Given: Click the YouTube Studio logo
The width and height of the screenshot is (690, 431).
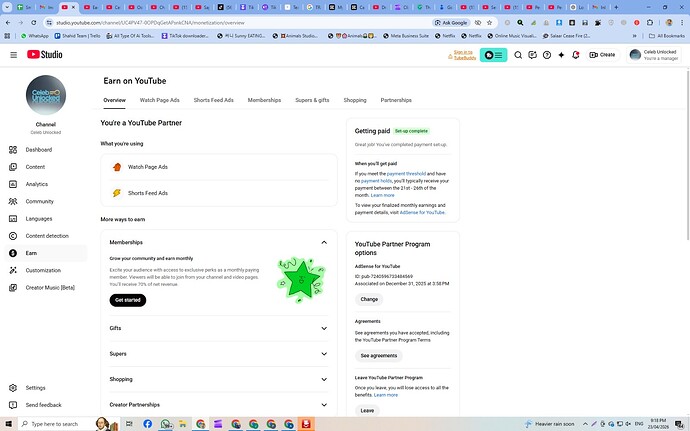Looking at the screenshot, I should coord(44,54).
